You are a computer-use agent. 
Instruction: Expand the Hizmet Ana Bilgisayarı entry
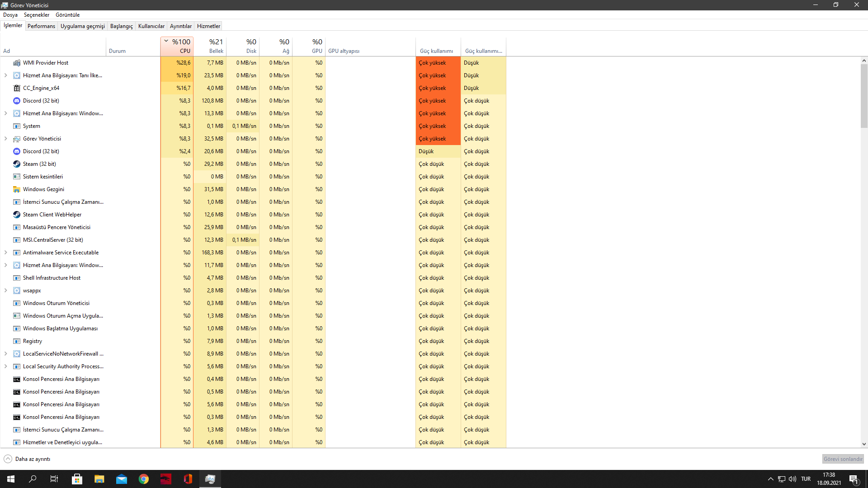point(6,75)
